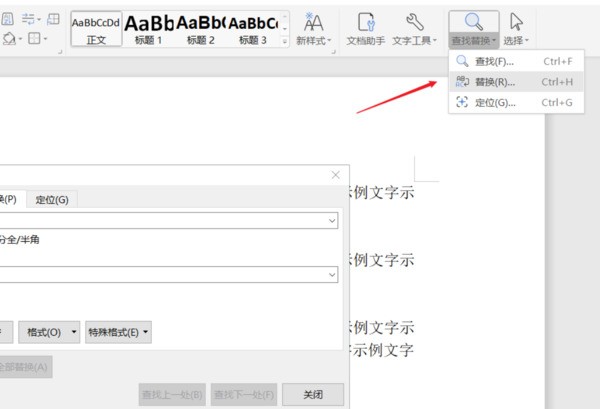Click the sort (A-Z) icon in the ribbon
This screenshot has width=600, height=409.
point(7,19)
